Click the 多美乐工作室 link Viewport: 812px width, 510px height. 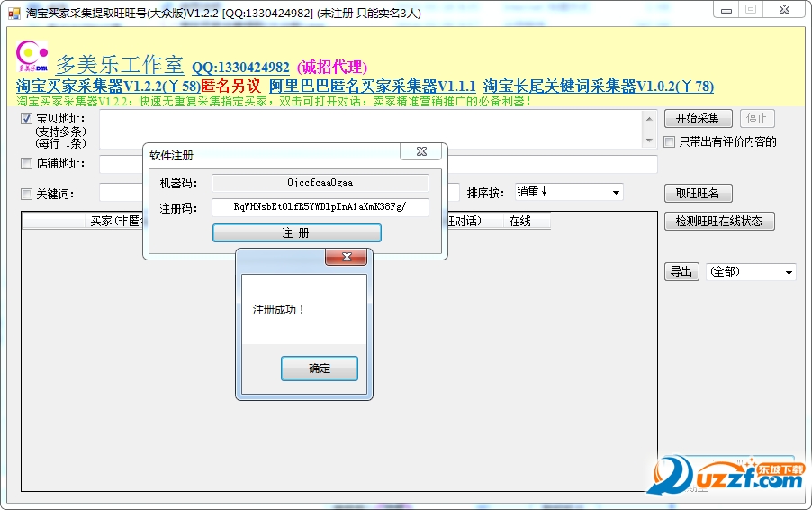120,65
